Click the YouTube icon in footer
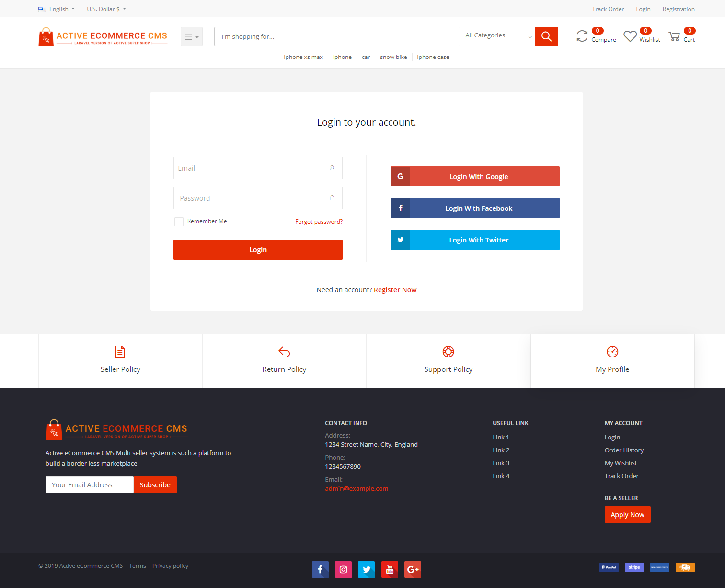The width and height of the screenshot is (725, 588). [390, 569]
